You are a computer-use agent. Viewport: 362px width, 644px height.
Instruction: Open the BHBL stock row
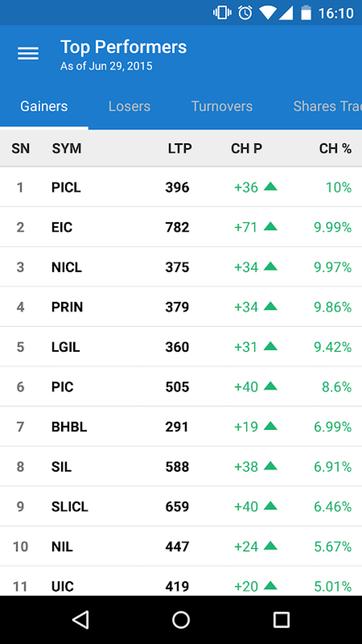(69, 427)
